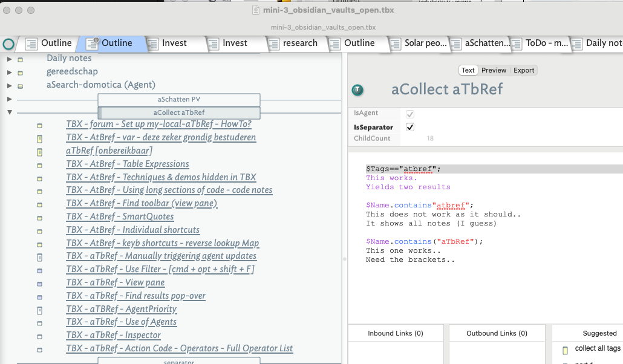
Task: Select 'TBX - aTbRef - Use of Agents' note
Action: coord(121,322)
